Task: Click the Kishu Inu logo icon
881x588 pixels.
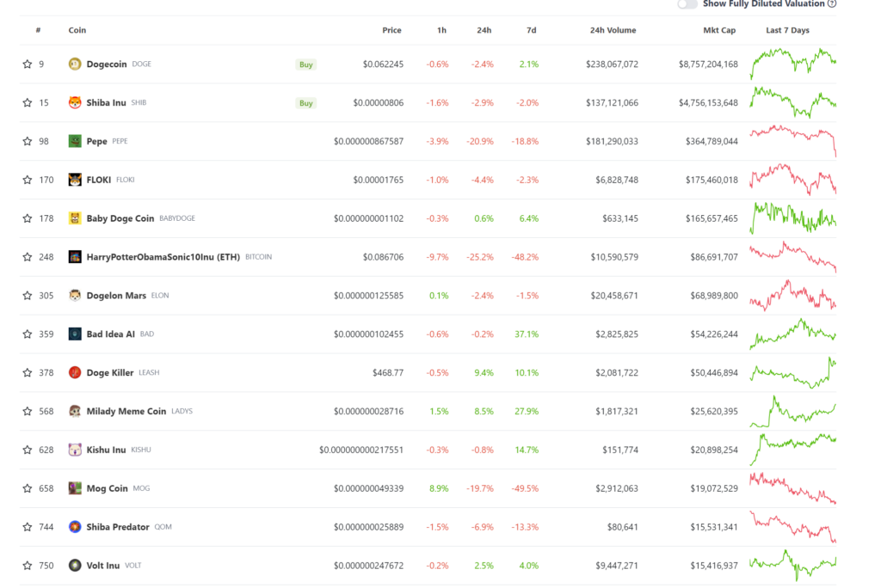Action: (75, 450)
